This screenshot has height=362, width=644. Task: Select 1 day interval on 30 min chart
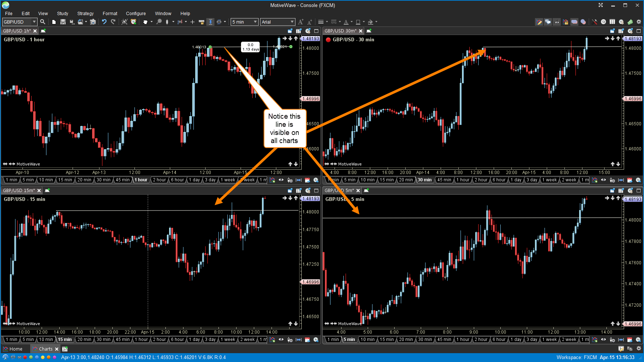coord(516,180)
